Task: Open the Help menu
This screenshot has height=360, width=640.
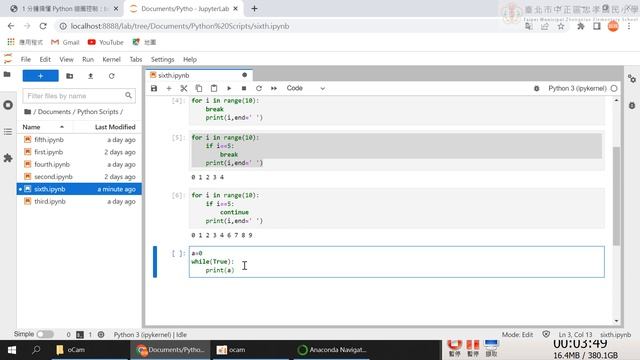Action: [190, 59]
